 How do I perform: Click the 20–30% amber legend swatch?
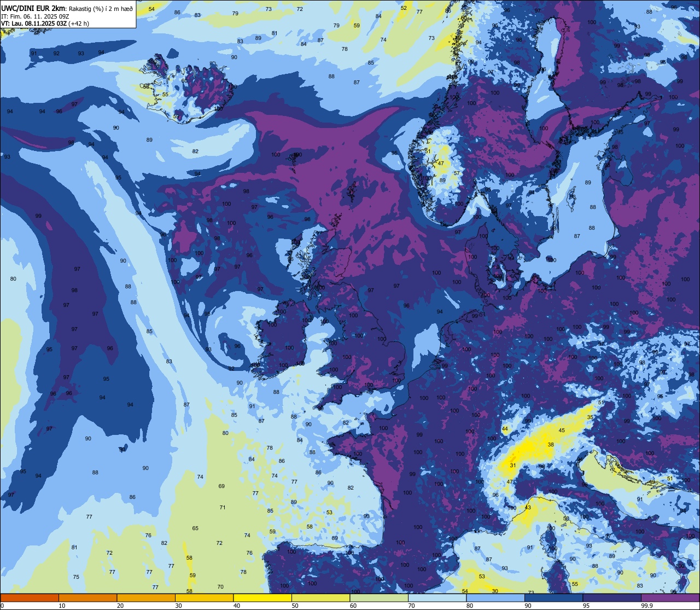(x=146, y=597)
